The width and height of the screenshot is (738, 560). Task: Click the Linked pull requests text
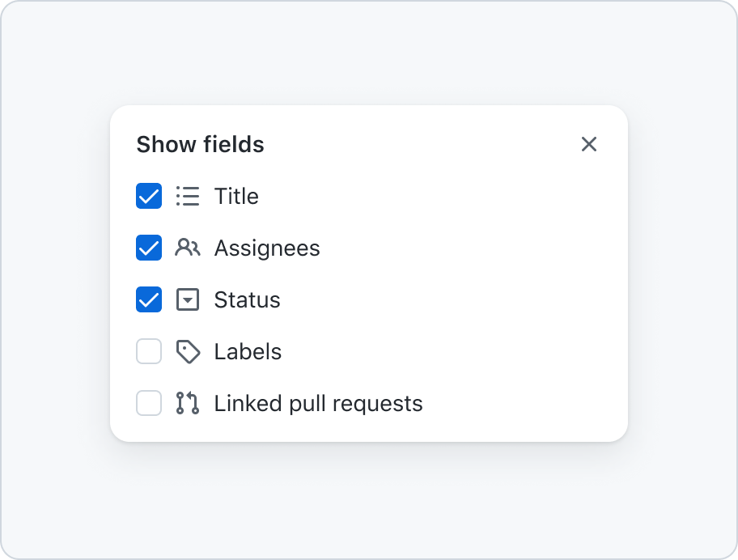[318, 404]
